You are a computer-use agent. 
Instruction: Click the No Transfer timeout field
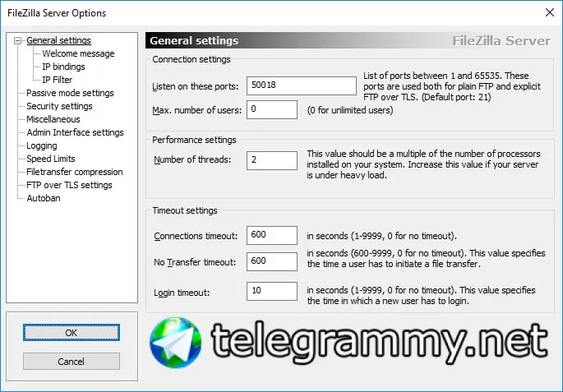[x=272, y=261]
